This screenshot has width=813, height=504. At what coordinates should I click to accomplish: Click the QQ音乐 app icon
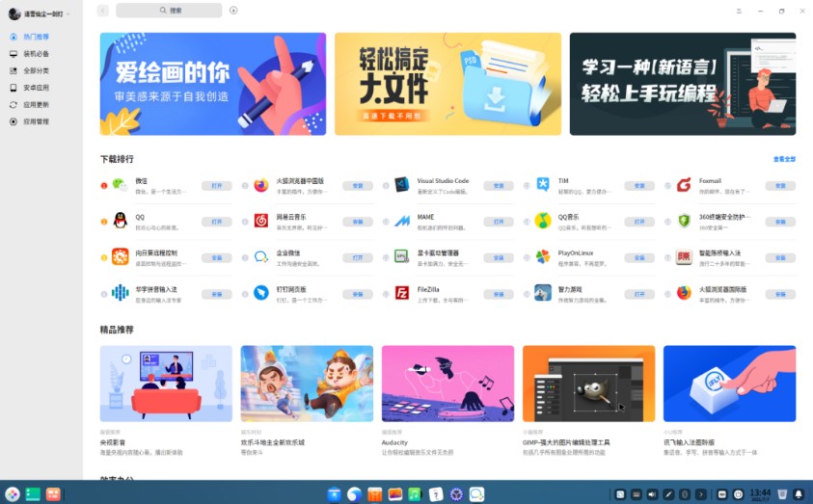click(x=543, y=222)
